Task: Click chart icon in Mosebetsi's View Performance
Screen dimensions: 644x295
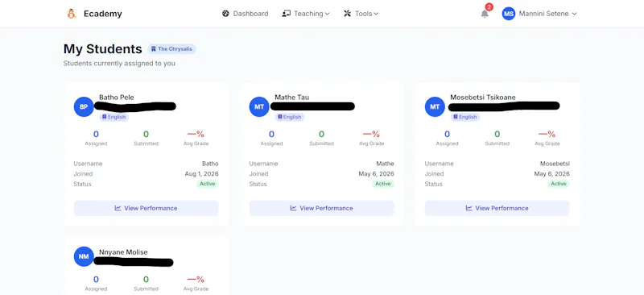Action: pos(469,208)
